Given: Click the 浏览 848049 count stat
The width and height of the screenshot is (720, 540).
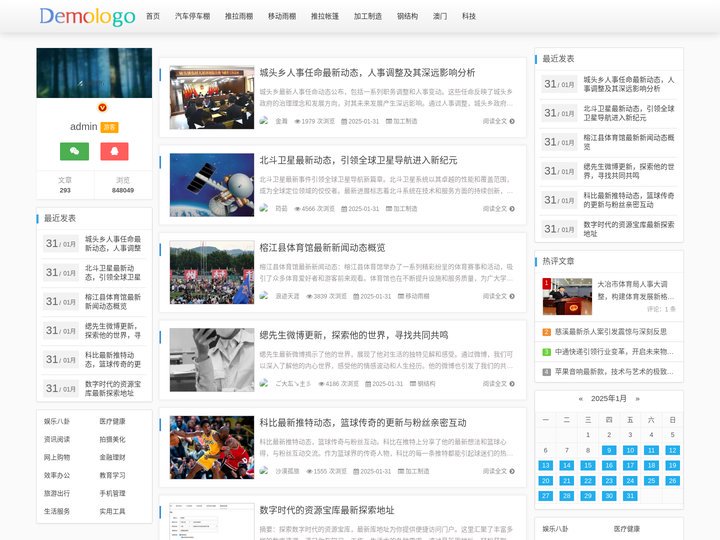Looking at the screenshot, I should click(123, 185).
